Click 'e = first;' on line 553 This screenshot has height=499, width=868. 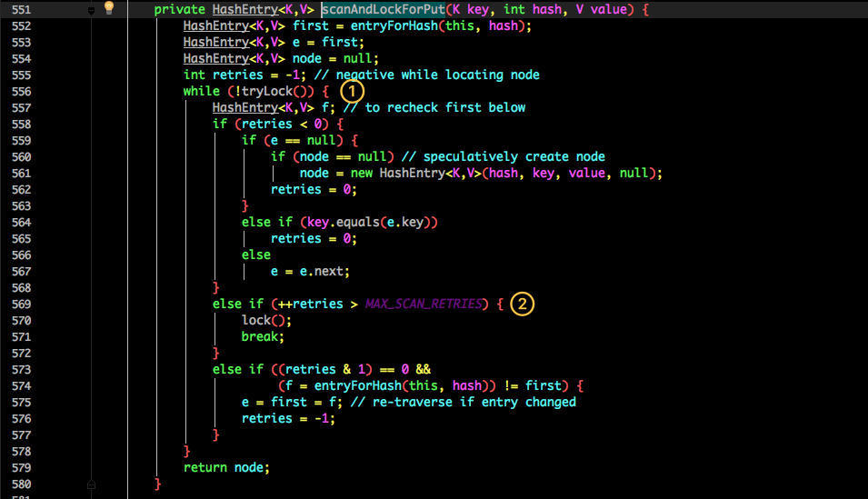tap(328, 42)
